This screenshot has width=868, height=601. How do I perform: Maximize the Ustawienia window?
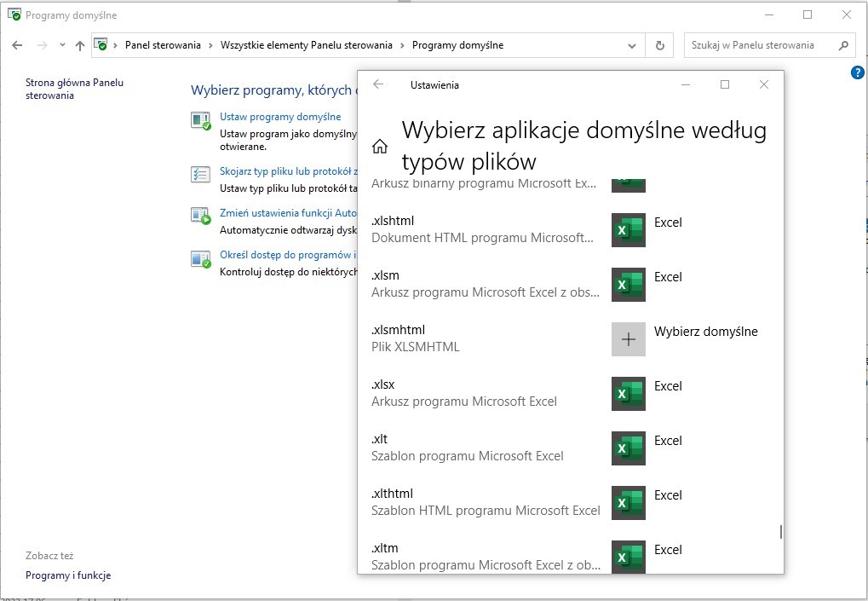click(725, 84)
